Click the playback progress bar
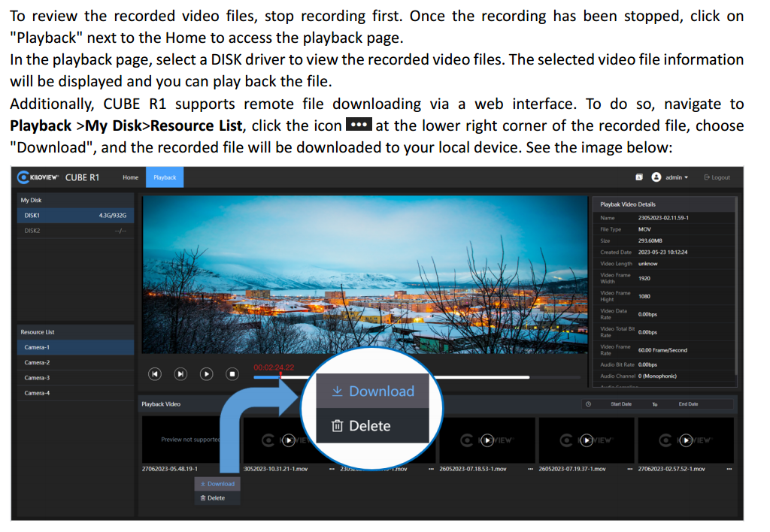 [x=417, y=377]
